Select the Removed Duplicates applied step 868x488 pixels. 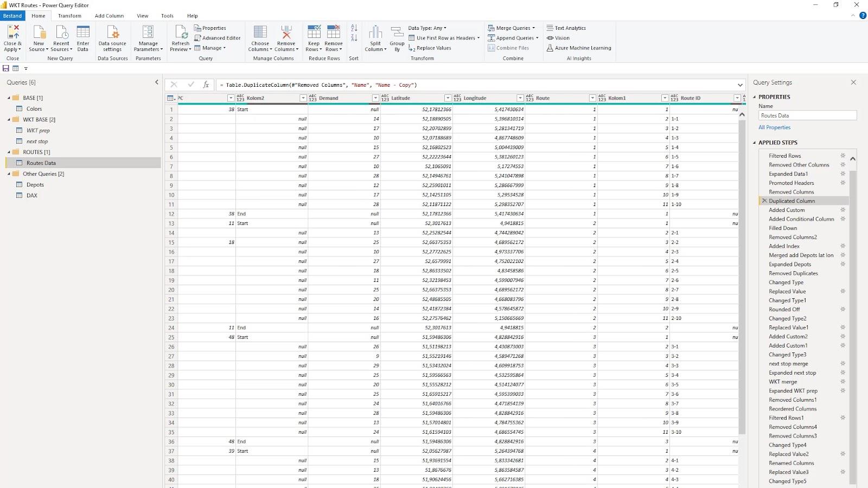pyautogui.click(x=793, y=273)
